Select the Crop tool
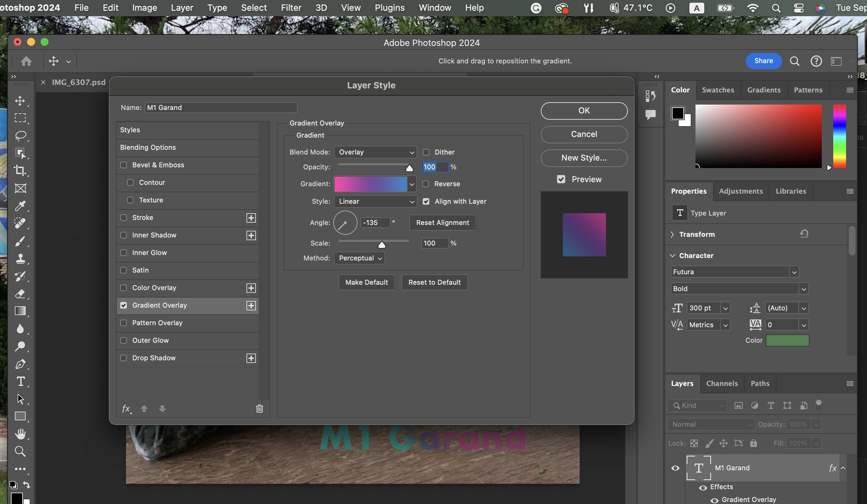867x504 pixels. tap(20, 170)
